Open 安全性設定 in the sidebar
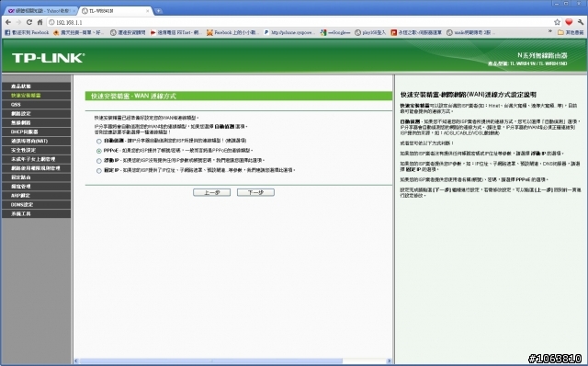The image size is (588, 366). [x=36, y=150]
